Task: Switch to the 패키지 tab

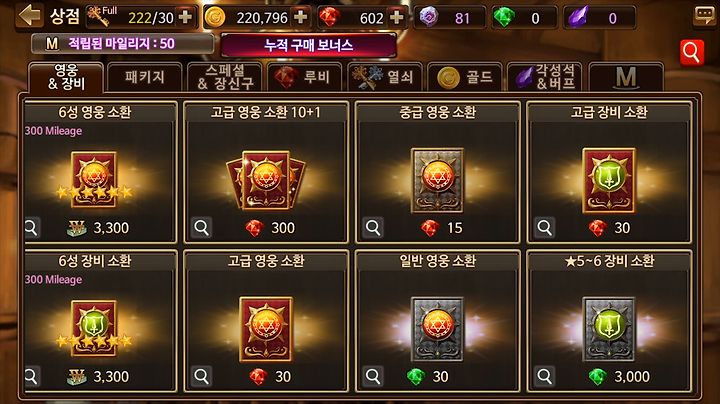Action: (x=145, y=77)
